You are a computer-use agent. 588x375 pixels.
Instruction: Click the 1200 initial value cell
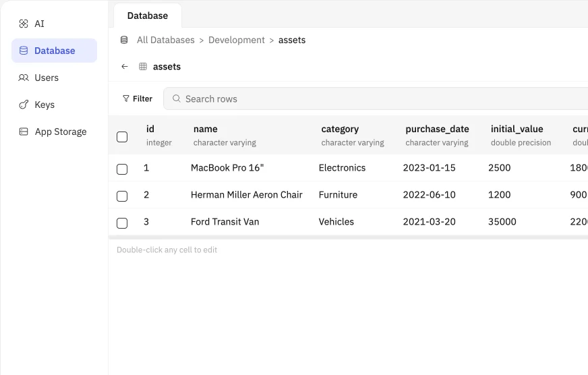pos(499,195)
